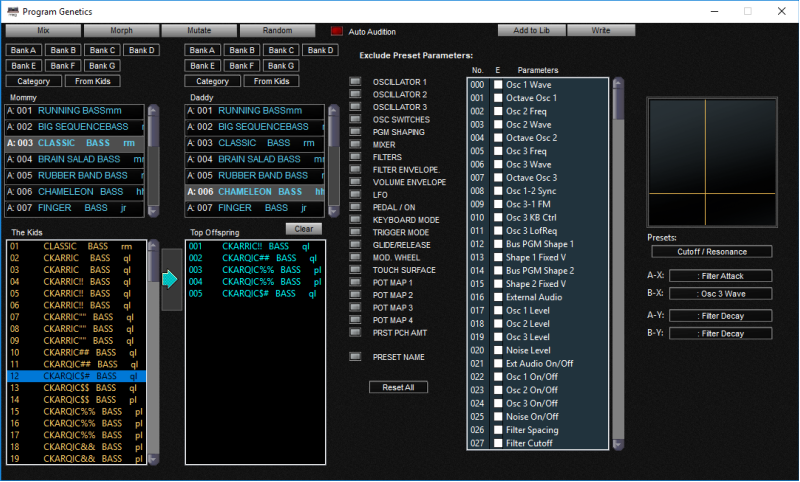
Task: Toggle the OSCILLATOR 1 exclude button
Action: coord(355,81)
